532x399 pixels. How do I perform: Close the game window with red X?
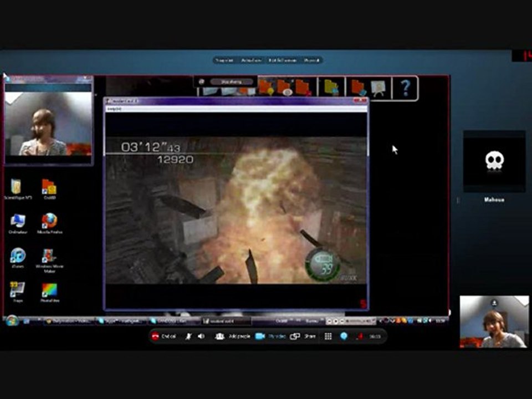[360, 101]
